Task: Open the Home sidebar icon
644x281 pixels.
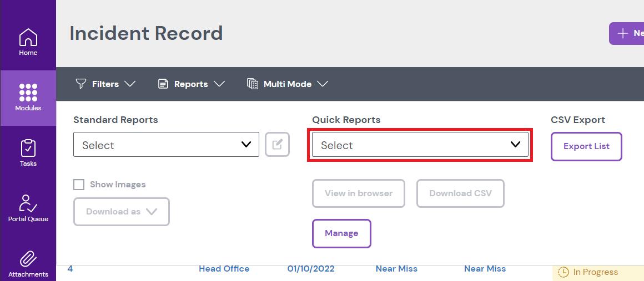Action: [28, 38]
